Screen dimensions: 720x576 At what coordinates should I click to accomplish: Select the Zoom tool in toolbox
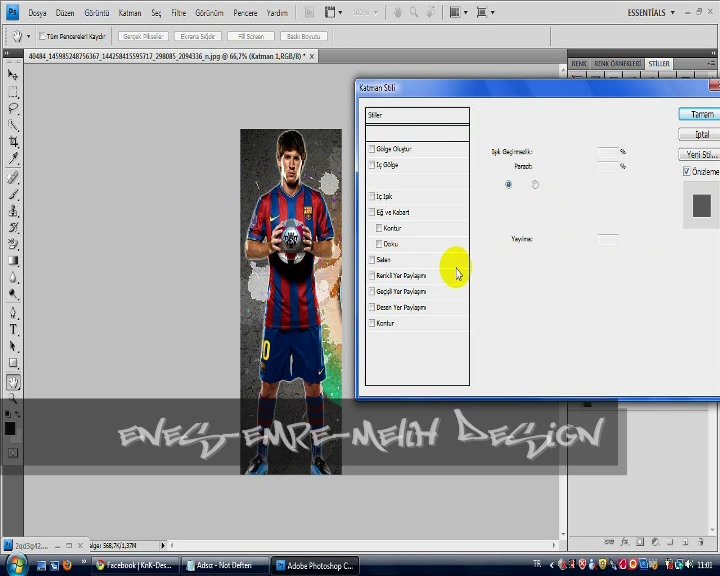13,398
